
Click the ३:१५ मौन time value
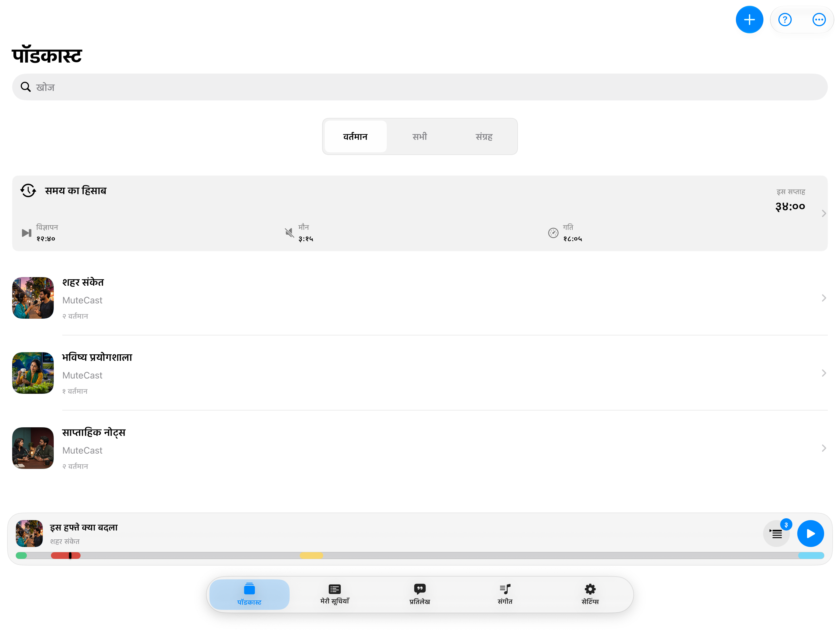(x=306, y=238)
